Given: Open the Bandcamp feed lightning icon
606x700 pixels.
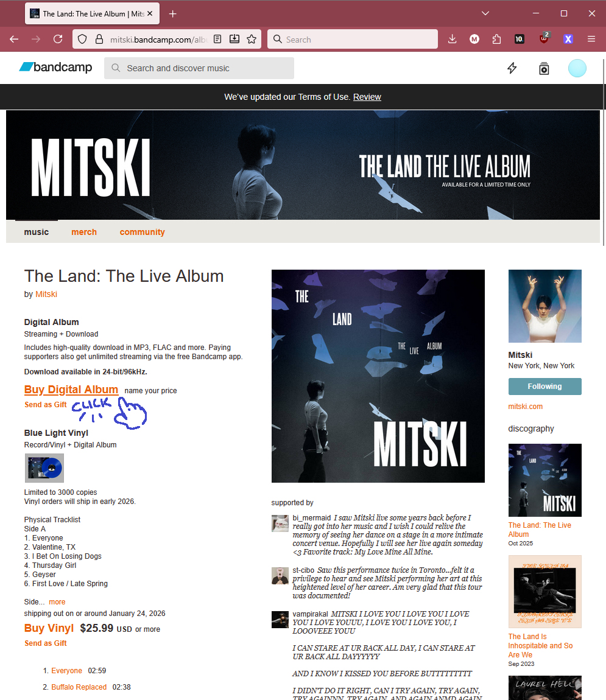Looking at the screenshot, I should point(512,68).
